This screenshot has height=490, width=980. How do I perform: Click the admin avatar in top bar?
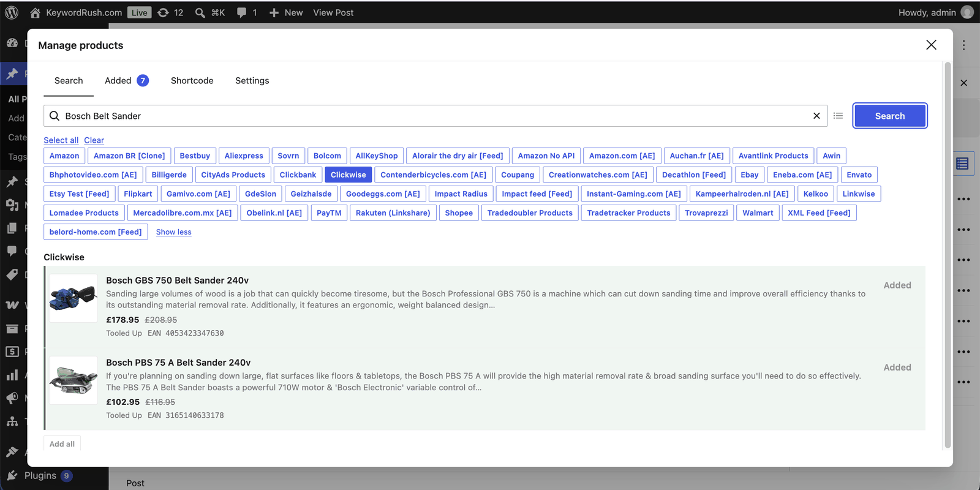click(x=967, y=12)
